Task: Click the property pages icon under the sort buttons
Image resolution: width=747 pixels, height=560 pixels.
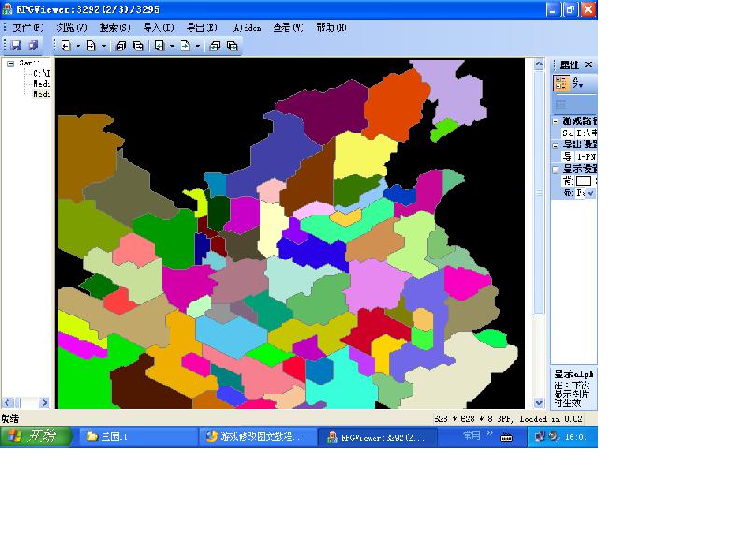Action: click(x=561, y=105)
